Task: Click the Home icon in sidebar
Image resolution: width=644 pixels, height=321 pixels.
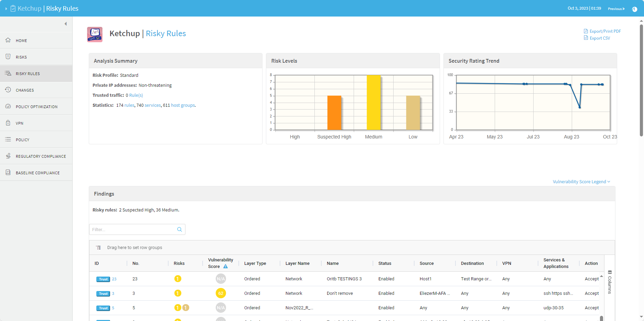Action: coord(8,40)
